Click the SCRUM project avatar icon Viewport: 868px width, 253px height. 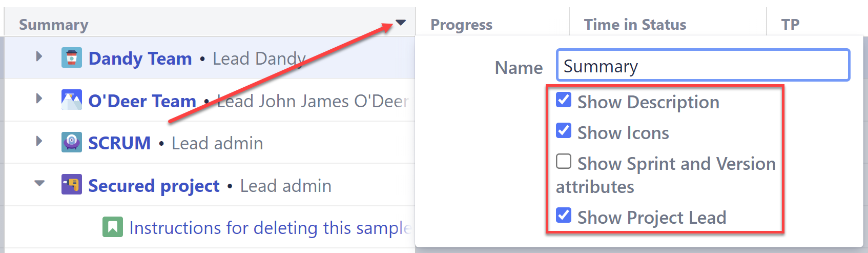click(x=72, y=143)
